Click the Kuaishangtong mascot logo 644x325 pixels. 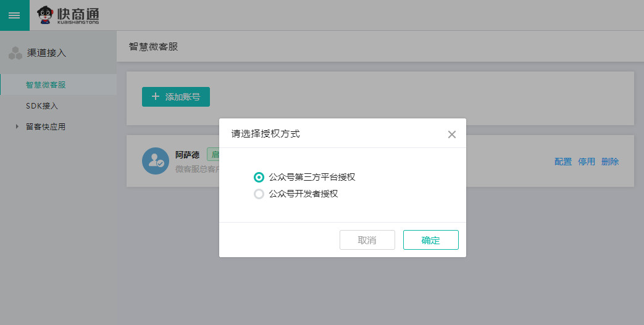(x=45, y=15)
